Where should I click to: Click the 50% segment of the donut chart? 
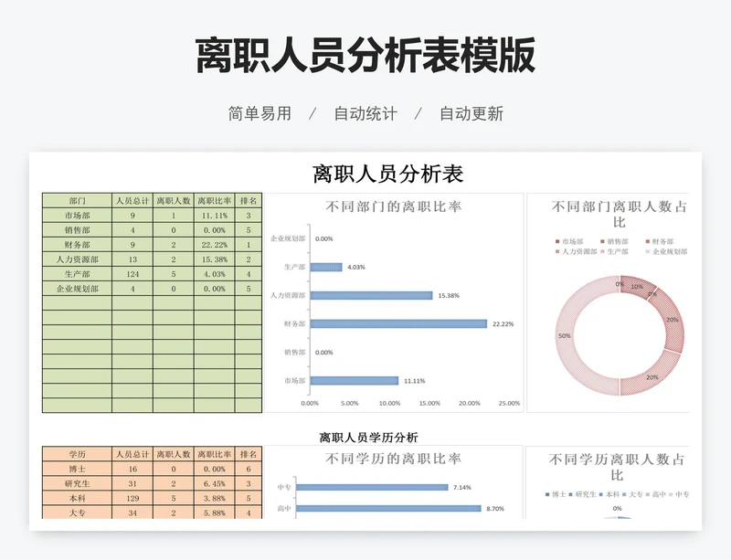coord(565,335)
